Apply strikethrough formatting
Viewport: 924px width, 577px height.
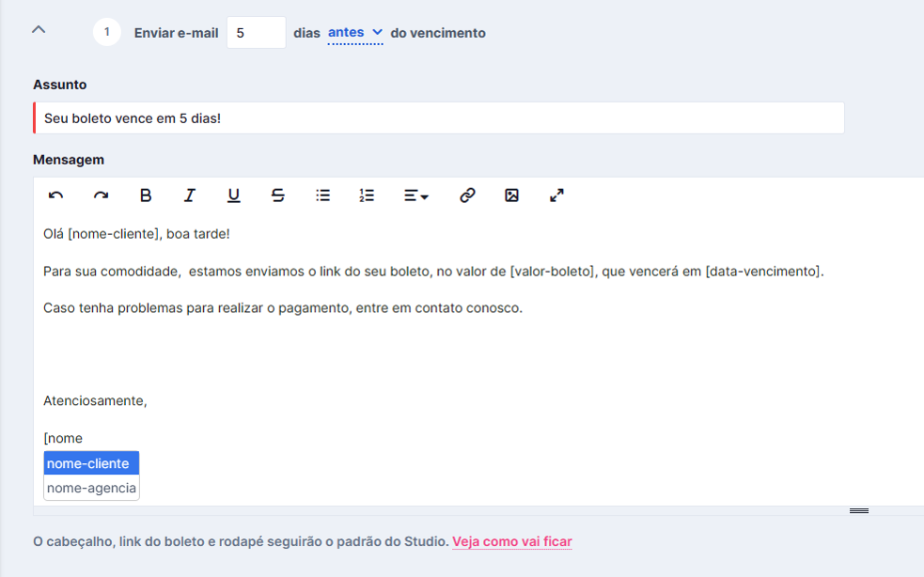tap(278, 195)
